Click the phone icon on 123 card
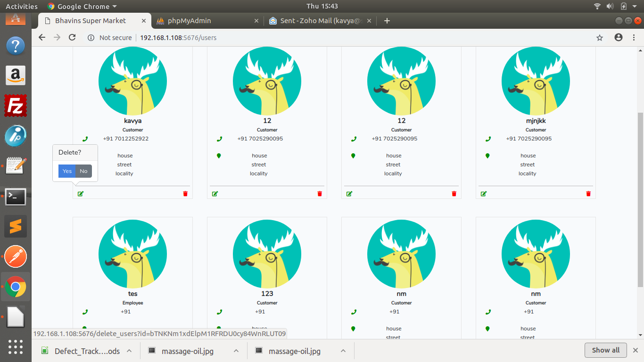This screenshot has height=362, width=644. 219,312
